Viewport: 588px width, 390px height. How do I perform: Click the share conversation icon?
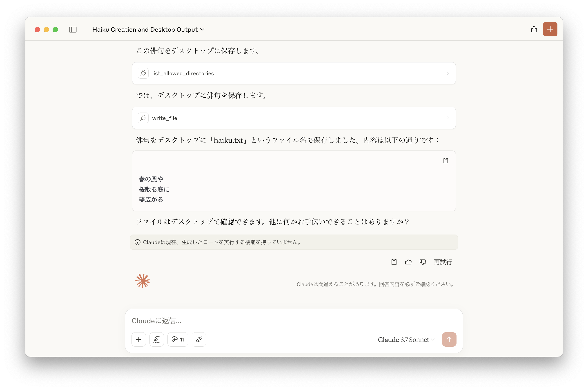click(x=534, y=29)
